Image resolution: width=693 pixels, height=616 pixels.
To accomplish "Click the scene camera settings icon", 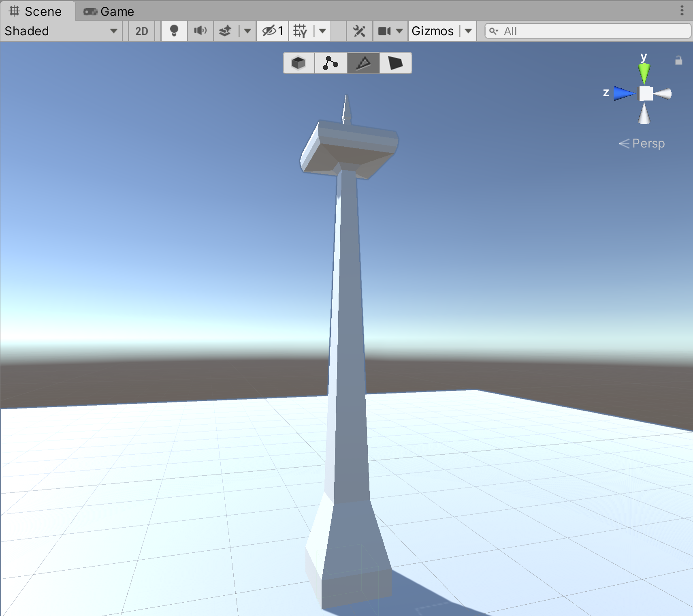I will pyautogui.click(x=384, y=31).
